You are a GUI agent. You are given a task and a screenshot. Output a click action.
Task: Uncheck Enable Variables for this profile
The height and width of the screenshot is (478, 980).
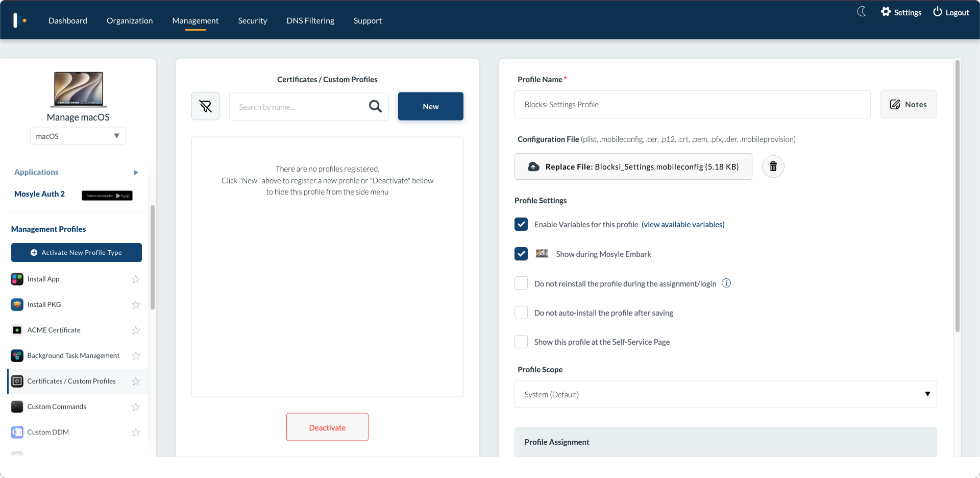click(521, 224)
